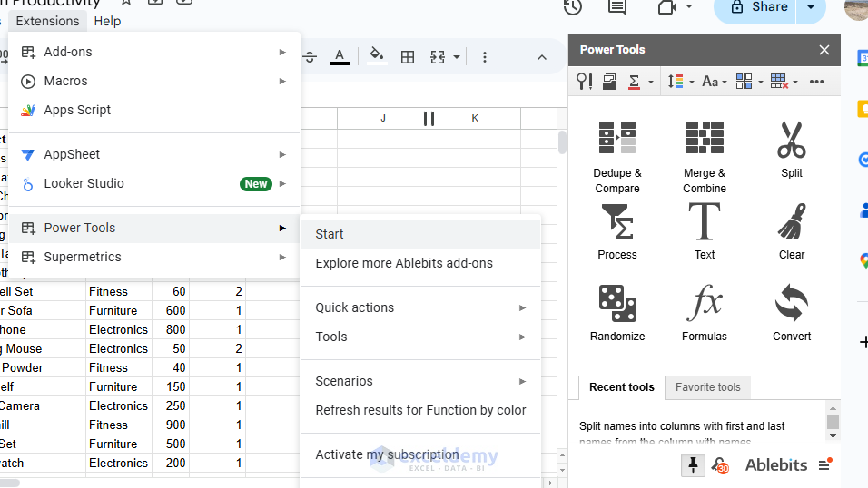Expand the Scenarios submenu
The width and height of the screenshot is (868, 488).
click(x=420, y=381)
